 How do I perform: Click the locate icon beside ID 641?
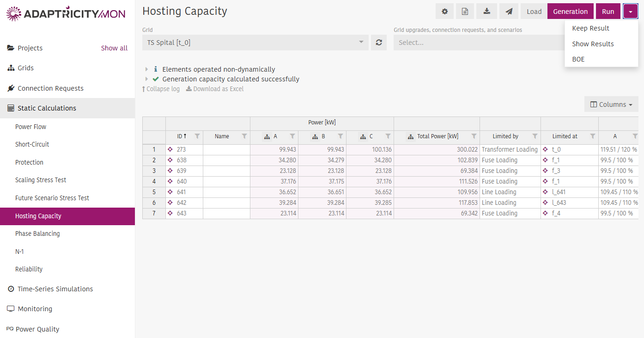(170, 192)
